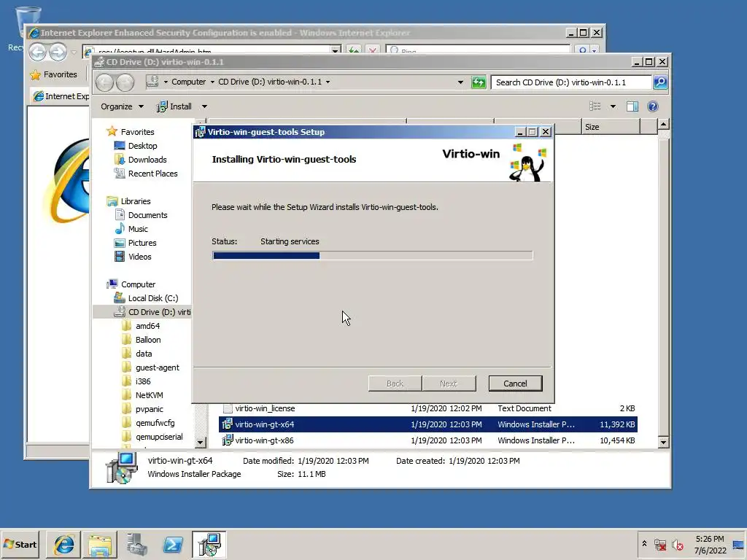Open the pvpanic folder in tree

click(149, 408)
